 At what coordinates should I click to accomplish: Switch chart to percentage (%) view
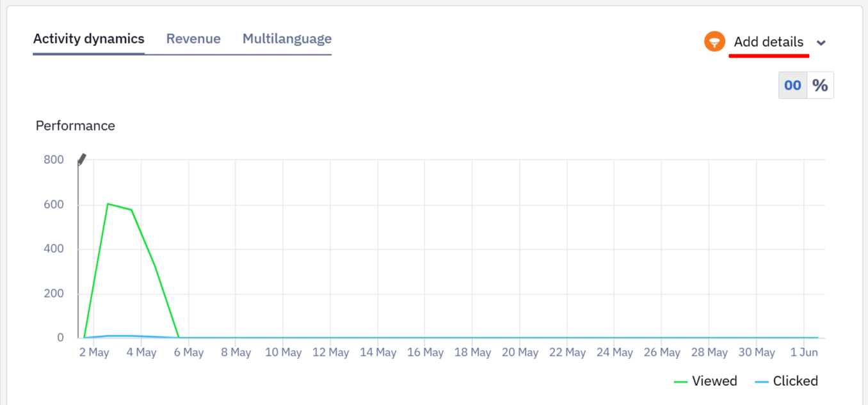[820, 85]
